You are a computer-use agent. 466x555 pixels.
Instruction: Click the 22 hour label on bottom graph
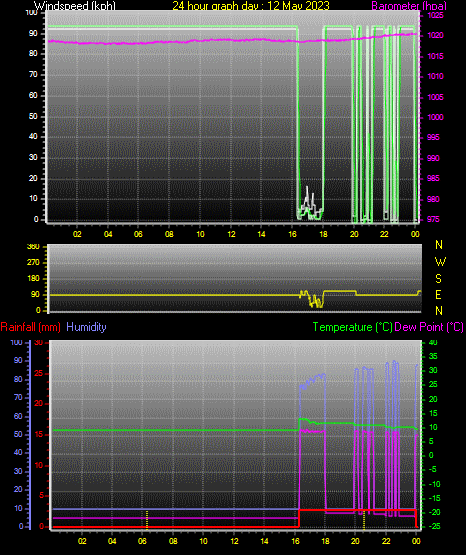pos(386,541)
